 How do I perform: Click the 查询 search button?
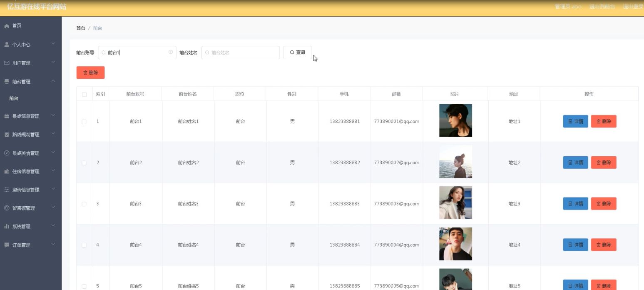point(298,52)
